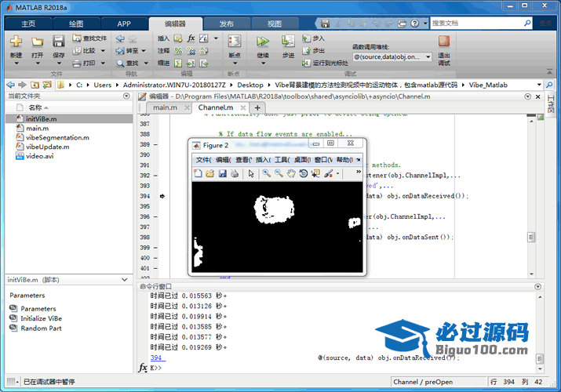Show more Figure 2 toolbar items
Screen dimensions: 561x392
359,172
